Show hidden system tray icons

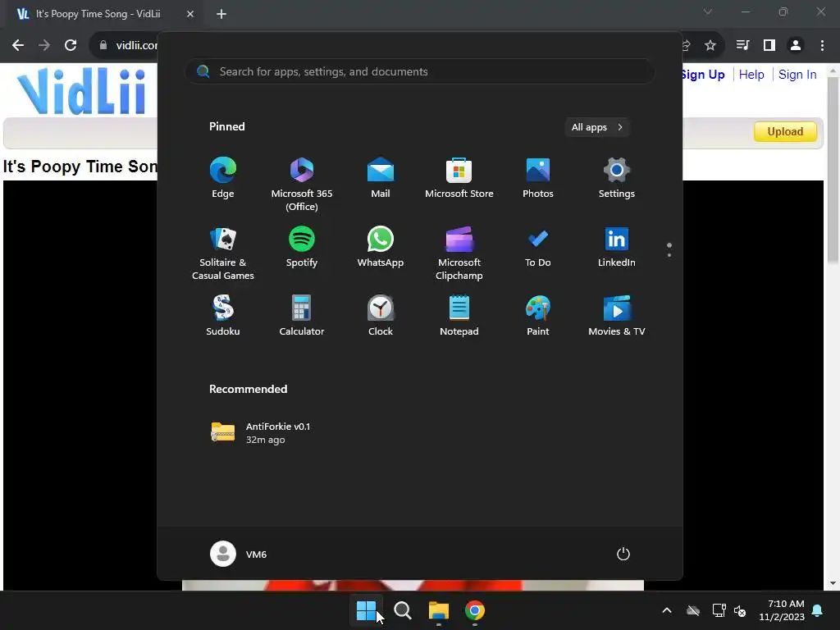667,610
